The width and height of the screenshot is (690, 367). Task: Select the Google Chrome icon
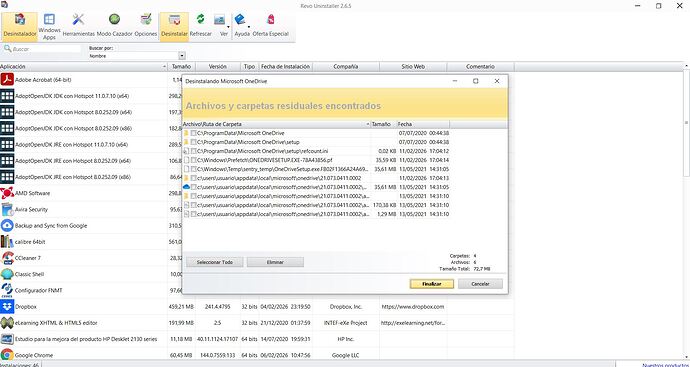(x=7, y=355)
